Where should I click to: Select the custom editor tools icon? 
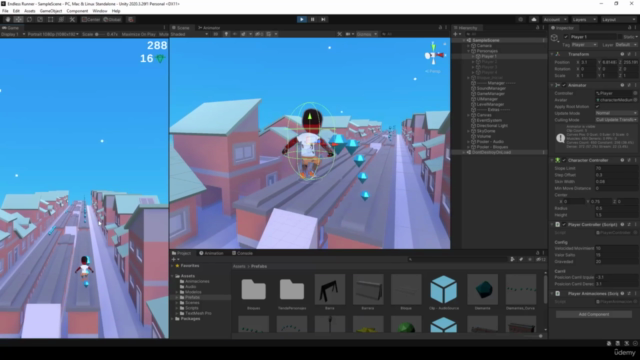72,19
